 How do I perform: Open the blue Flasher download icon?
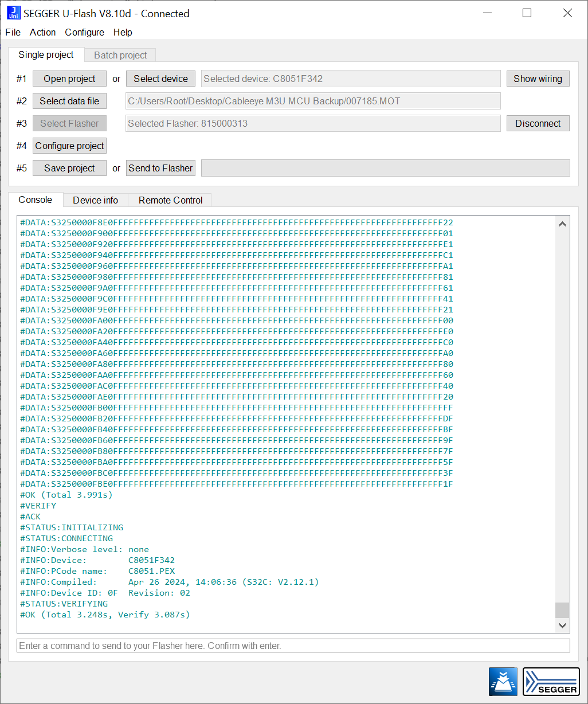click(x=503, y=682)
